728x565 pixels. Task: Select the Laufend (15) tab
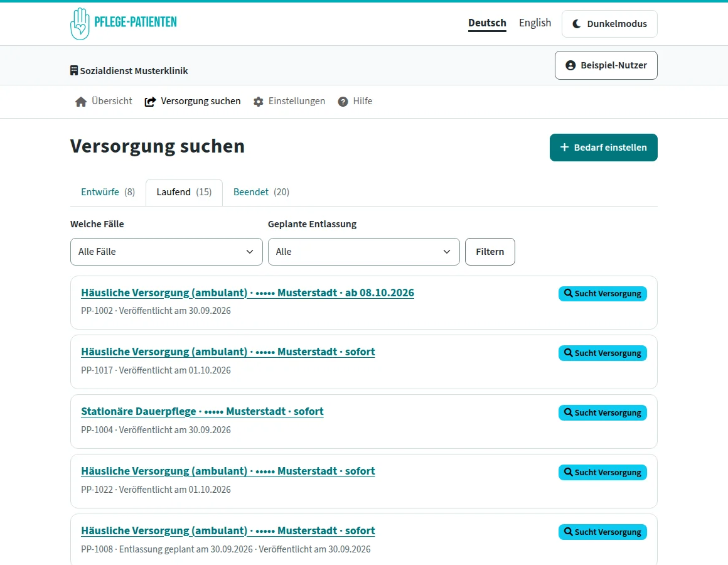click(184, 192)
